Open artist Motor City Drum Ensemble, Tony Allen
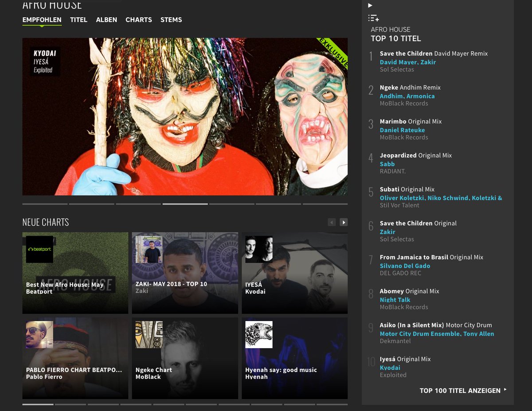 (x=437, y=334)
